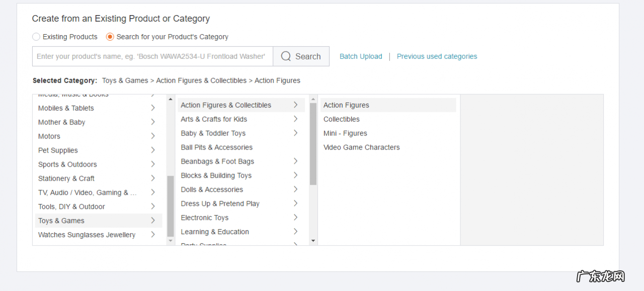644x291 pixels.
Task: Open the Batch Upload link
Action: point(361,56)
